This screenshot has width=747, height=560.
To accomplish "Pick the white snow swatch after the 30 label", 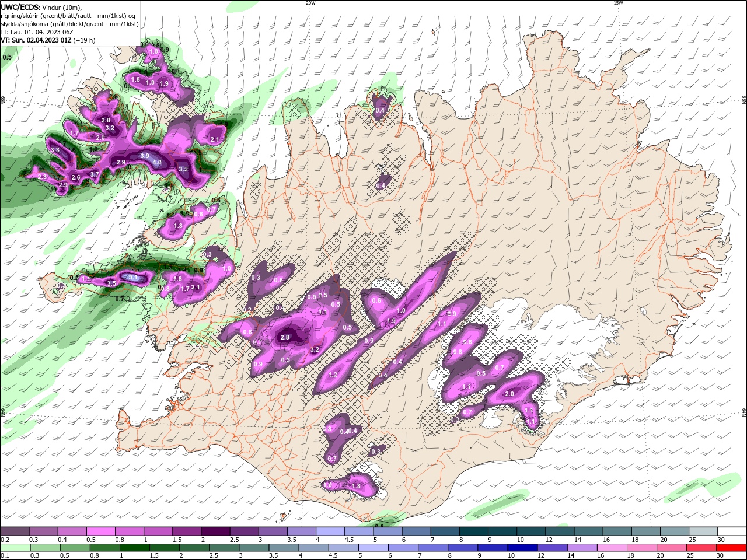I will pyautogui.click(x=732, y=531).
